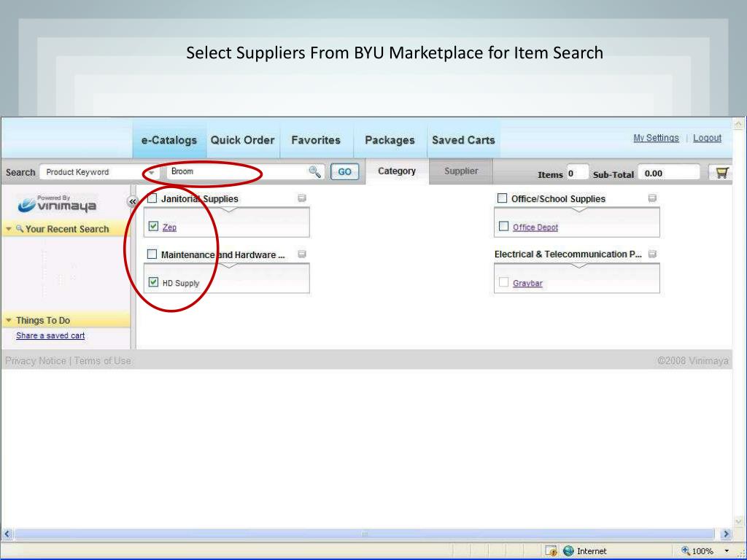Click the Sub-Total amount field
The width and height of the screenshot is (747, 560).
(669, 174)
